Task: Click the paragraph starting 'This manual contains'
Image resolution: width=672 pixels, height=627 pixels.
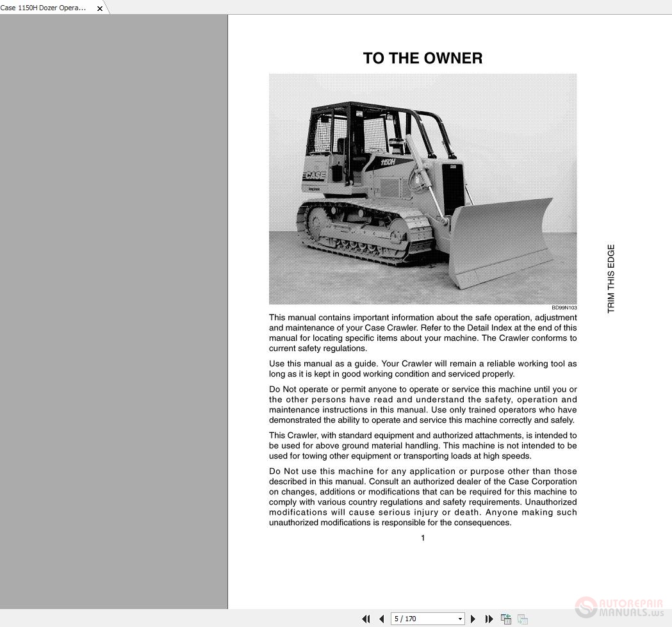Action: (x=423, y=333)
